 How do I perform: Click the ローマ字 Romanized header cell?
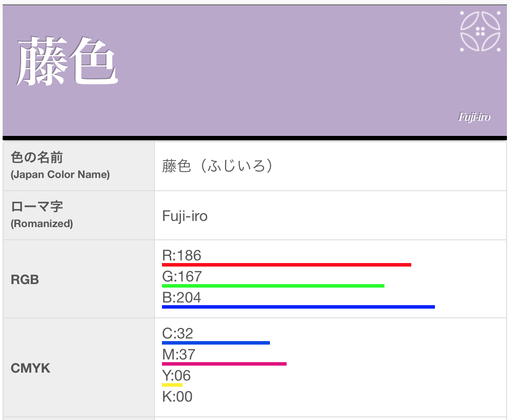pos(79,215)
